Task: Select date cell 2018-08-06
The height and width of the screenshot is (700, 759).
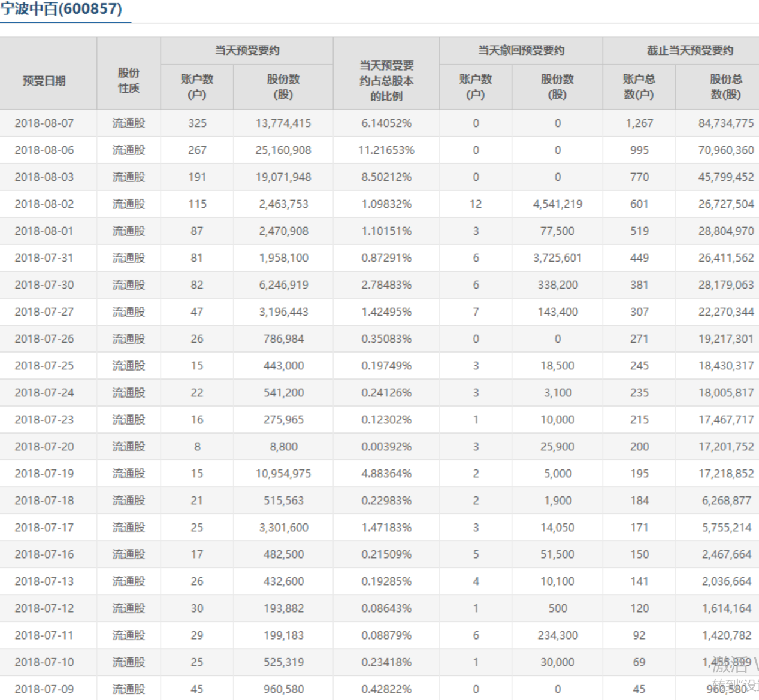Action: coord(44,150)
